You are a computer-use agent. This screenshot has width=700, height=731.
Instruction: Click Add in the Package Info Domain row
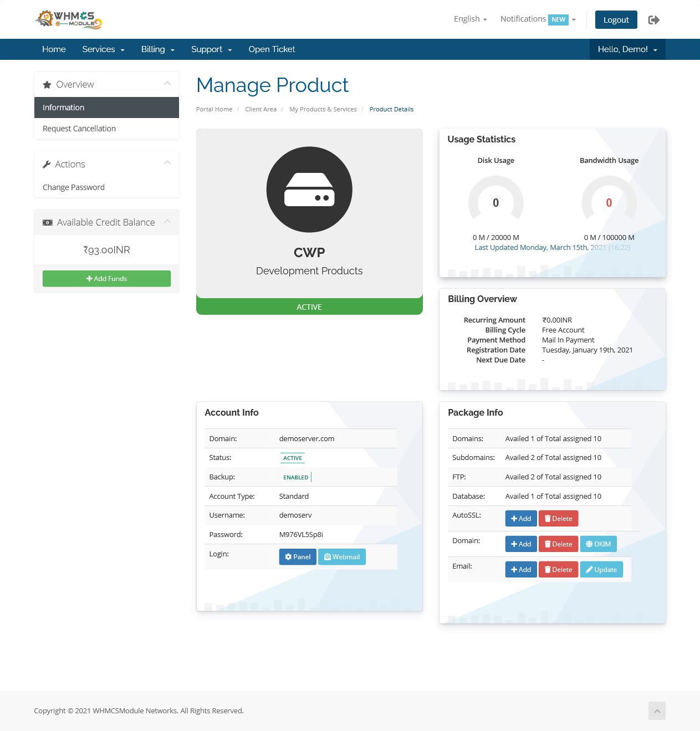click(521, 544)
